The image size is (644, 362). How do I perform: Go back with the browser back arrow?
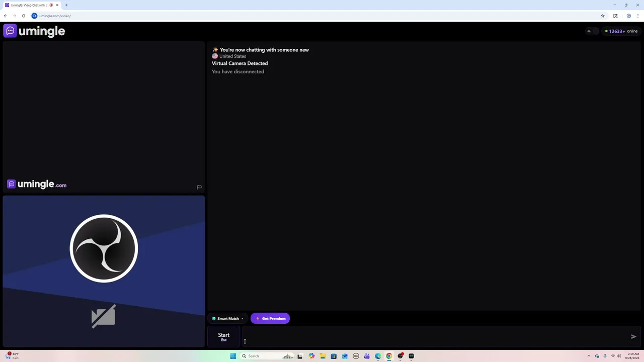coord(6,16)
